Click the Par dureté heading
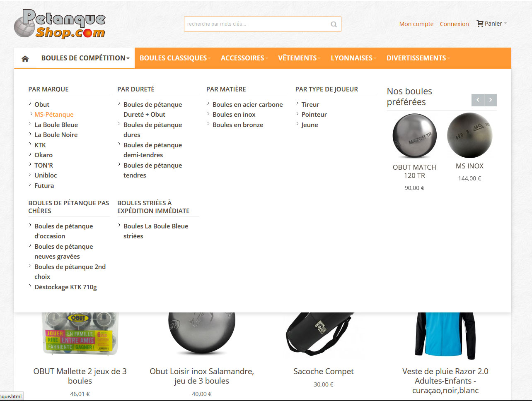Screen dimensions: 532x401 (136, 89)
